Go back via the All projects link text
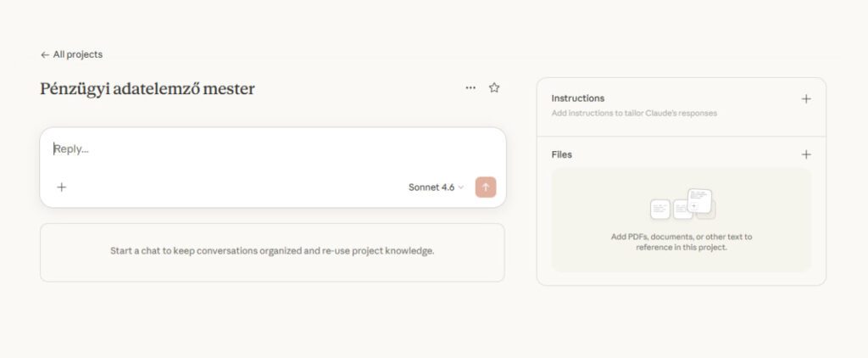868x358 pixels. point(77,54)
